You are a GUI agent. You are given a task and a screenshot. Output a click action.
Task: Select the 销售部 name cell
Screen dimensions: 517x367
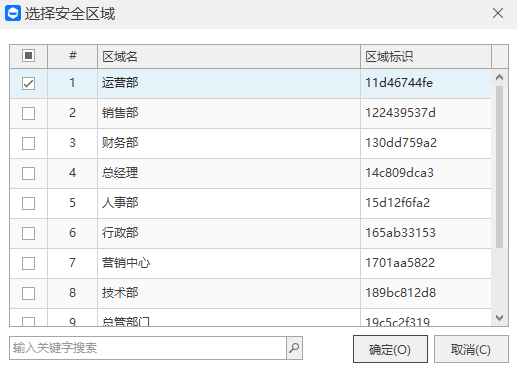tap(229, 113)
